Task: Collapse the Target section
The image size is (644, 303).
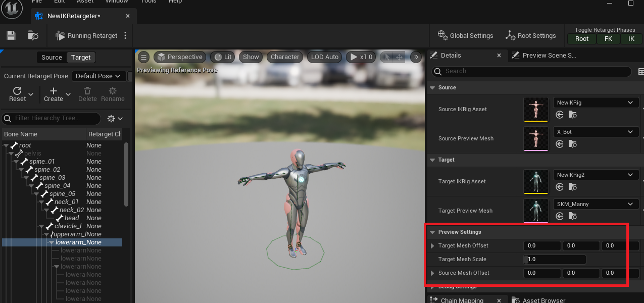Action: pos(432,160)
